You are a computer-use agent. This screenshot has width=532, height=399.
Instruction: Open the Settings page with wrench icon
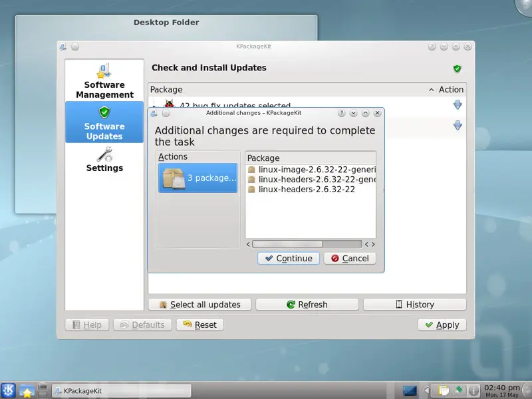coord(104,160)
